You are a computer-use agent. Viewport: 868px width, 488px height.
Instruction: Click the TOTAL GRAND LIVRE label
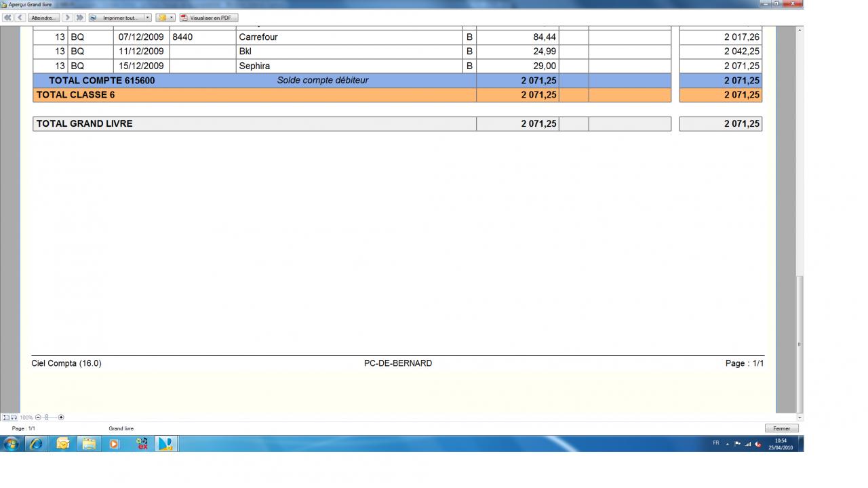point(84,123)
